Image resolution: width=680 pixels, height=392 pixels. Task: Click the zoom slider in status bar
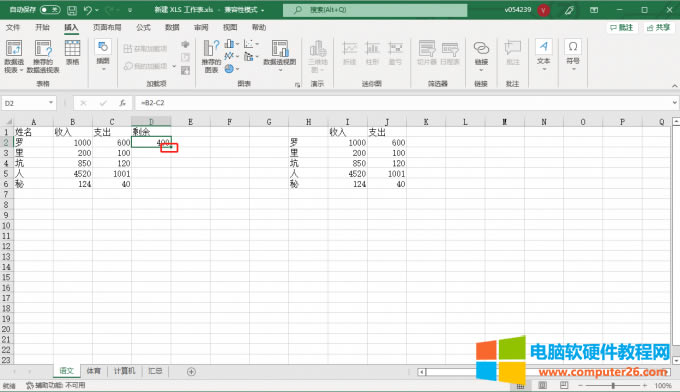(x=613, y=385)
